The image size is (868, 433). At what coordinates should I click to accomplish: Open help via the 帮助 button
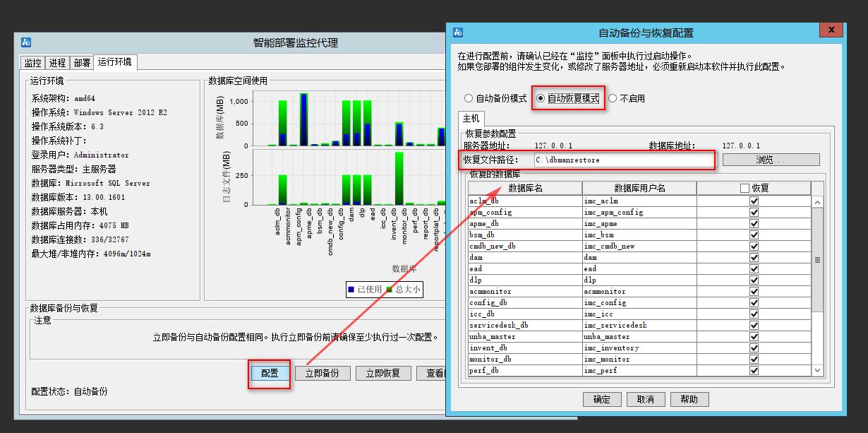click(689, 399)
